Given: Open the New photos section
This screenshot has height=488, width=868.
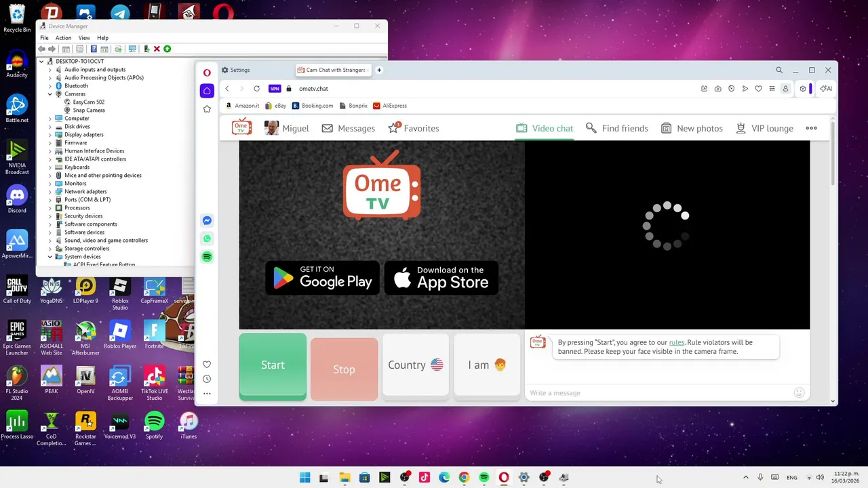Looking at the screenshot, I should coord(692,128).
